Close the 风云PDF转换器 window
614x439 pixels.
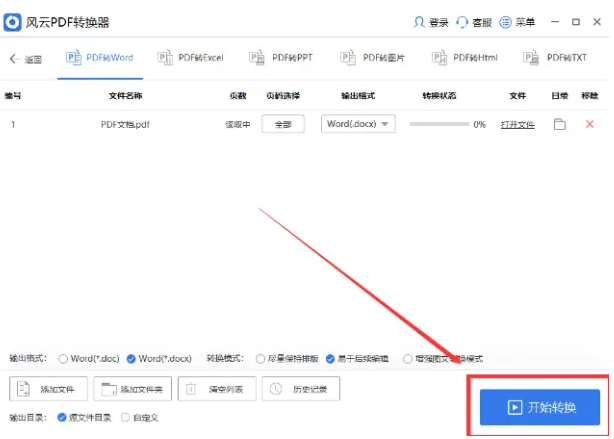pyautogui.click(x=597, y=22)
